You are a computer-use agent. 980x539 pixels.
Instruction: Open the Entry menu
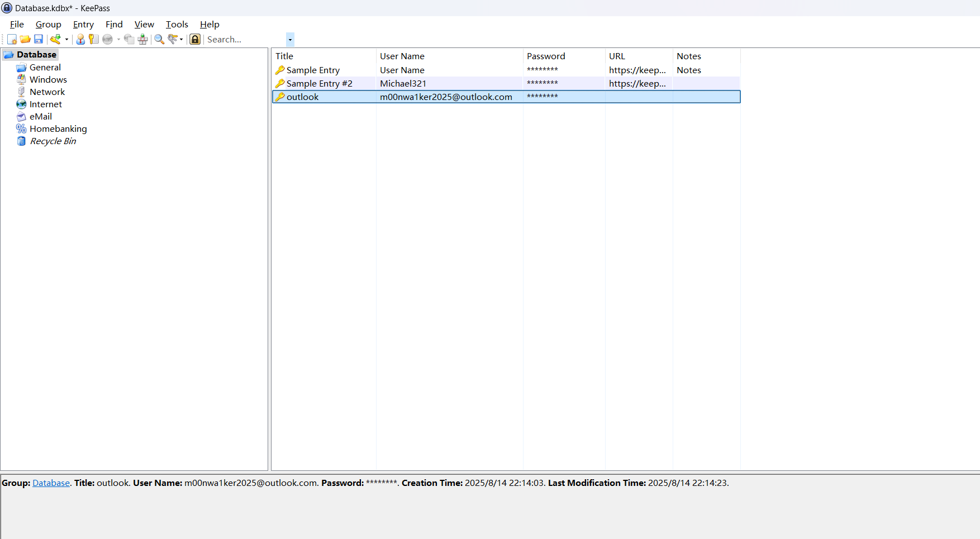83,24
